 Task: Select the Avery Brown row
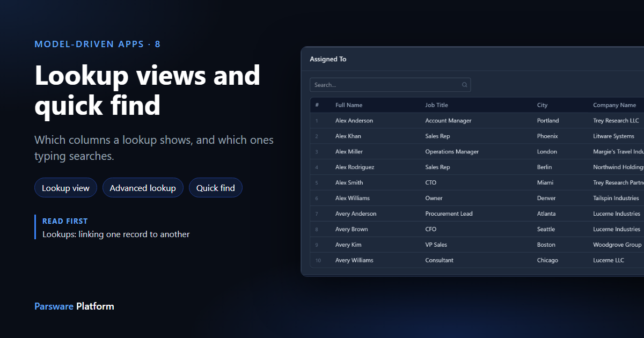pos(477,230)
